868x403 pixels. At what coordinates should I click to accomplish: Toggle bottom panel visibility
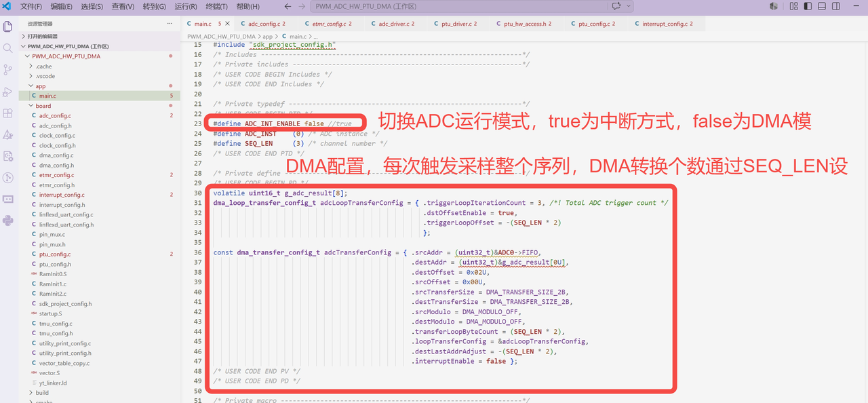coord(822,6)
